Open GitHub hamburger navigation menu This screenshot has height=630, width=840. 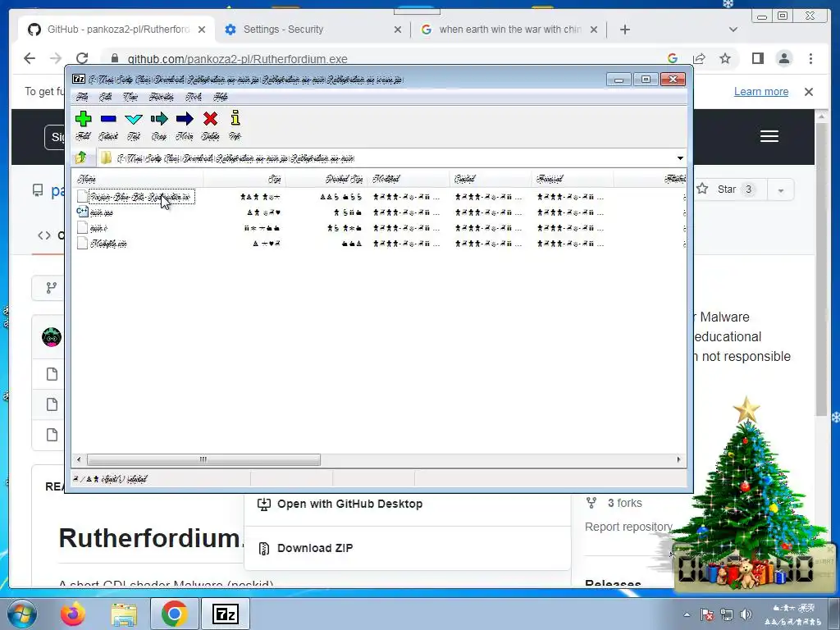click(x=769, y=137)
